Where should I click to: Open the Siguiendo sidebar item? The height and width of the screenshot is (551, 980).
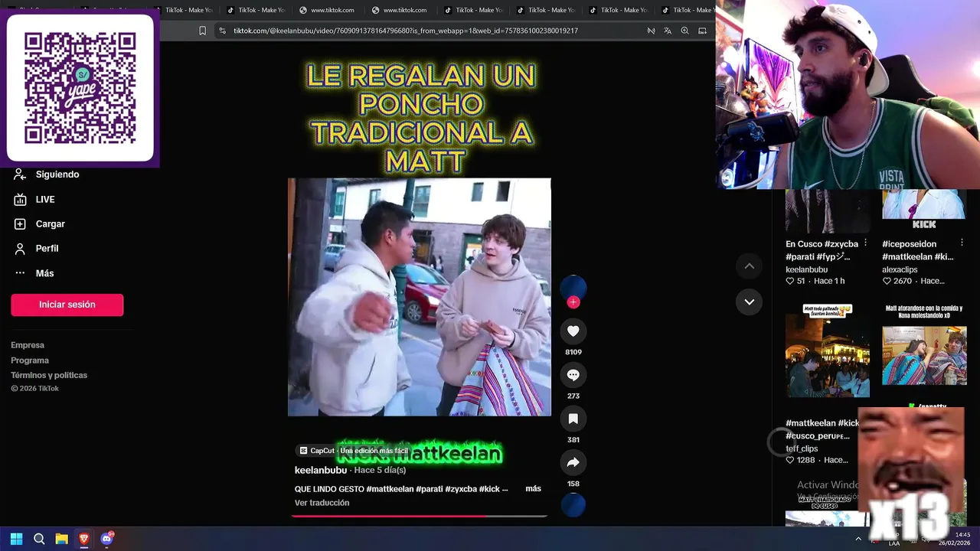point(46,174)
